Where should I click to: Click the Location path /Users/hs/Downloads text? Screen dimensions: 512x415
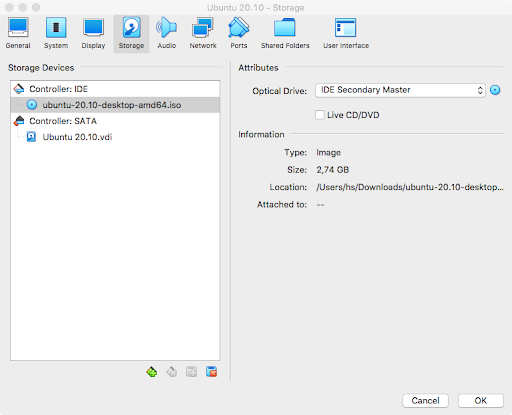click(410, 187)
